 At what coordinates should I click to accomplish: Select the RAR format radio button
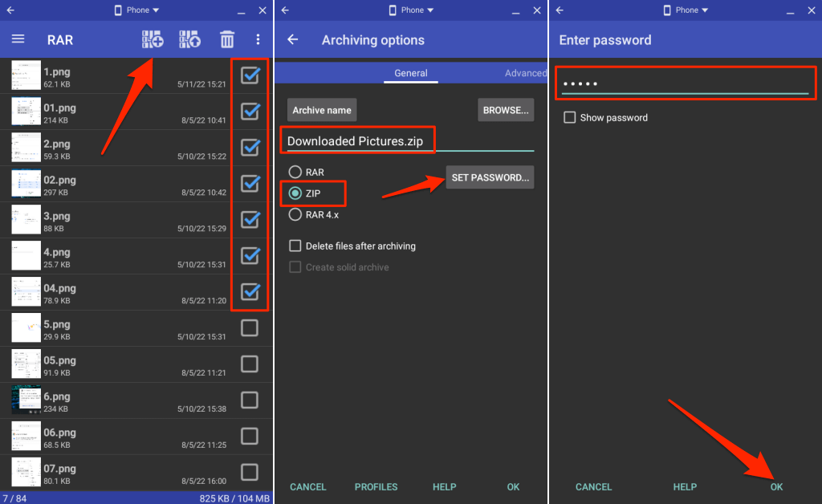tap(295, 172)
